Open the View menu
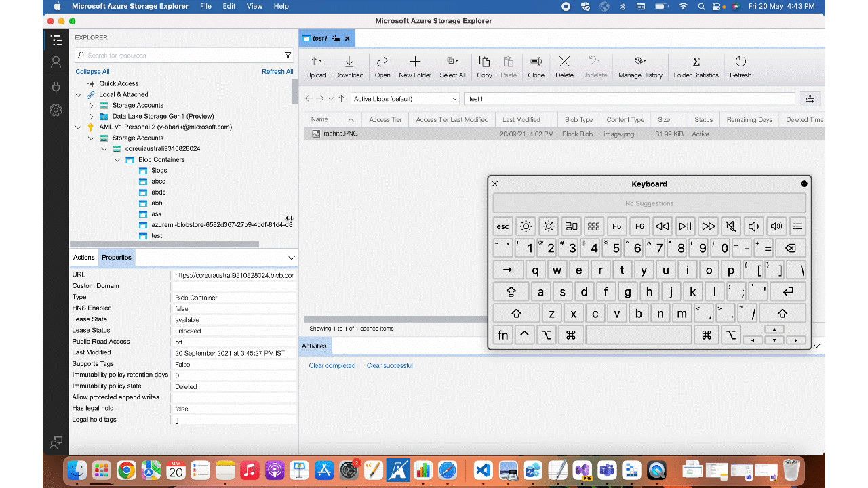868x488 pixels. 254,6
